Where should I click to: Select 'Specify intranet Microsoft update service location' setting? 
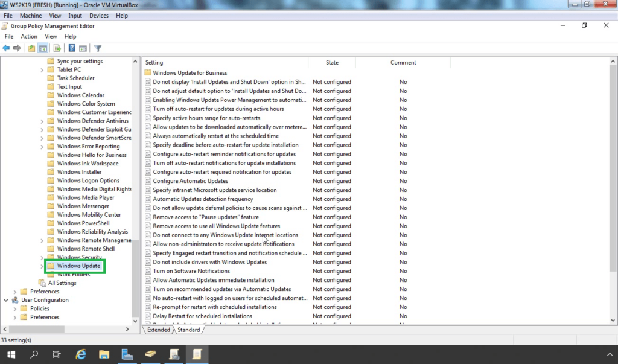tap(215, 190)
